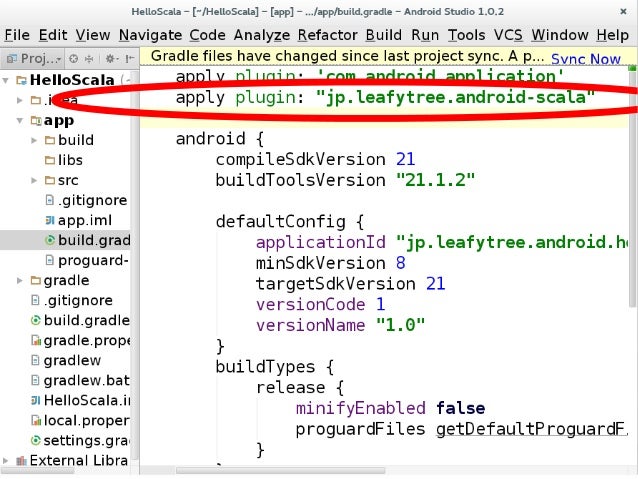Viewport: 638px width, 479px height.
Task: Click on compileSdkVersion 21 line
Action: pos(315,159)
